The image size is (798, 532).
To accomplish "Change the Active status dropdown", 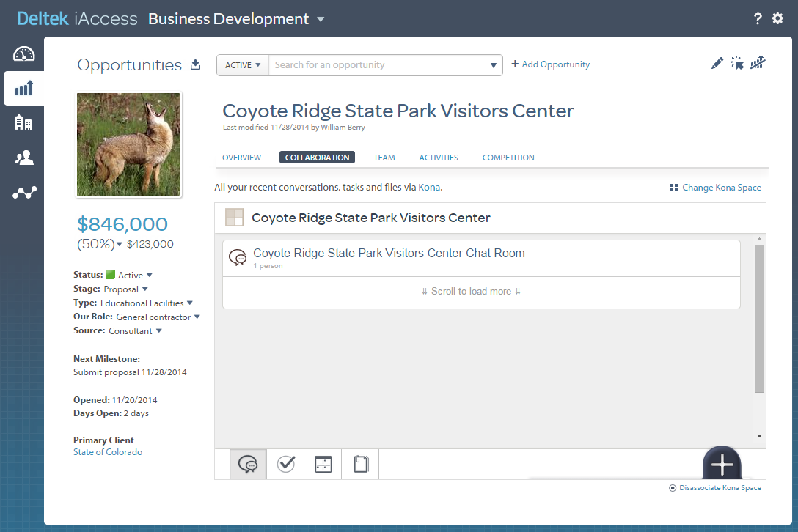I will [149, 276].
